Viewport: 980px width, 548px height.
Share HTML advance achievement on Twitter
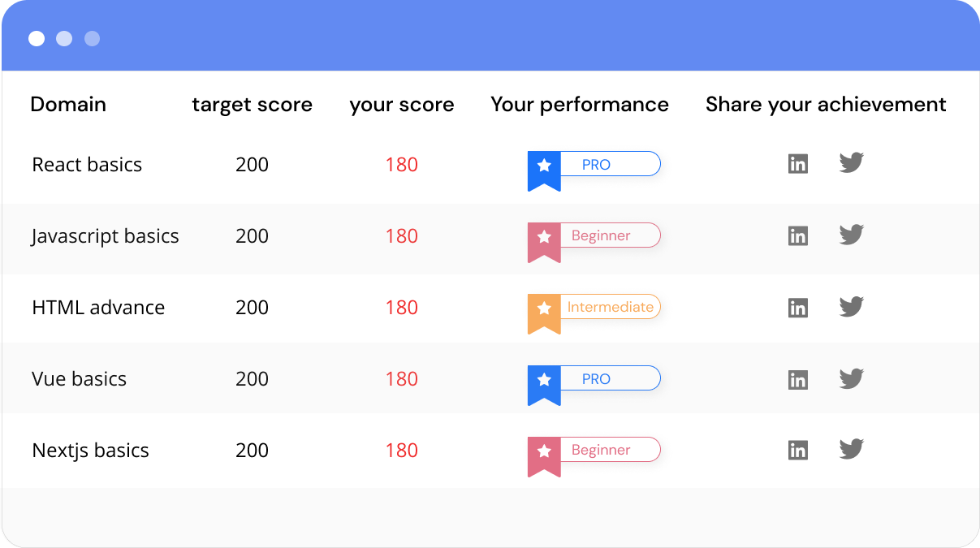click(x=851, y=306)
